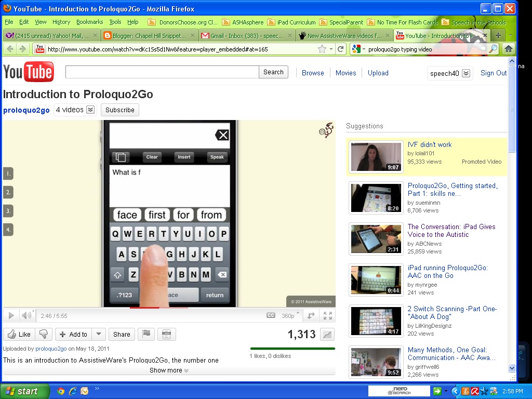This screenshot has width=532, height=399.
Task: Subscribe to proloquo2go channel
Action: point(120,110)
